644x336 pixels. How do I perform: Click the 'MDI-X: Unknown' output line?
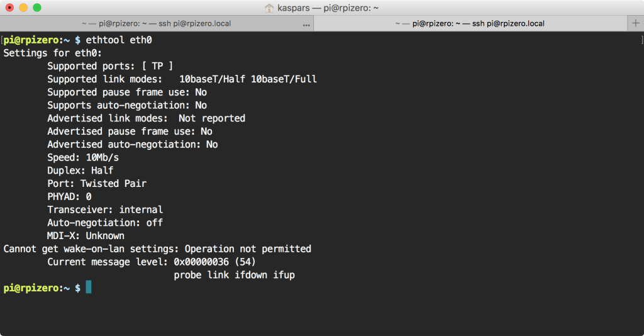tap(86, 236)
